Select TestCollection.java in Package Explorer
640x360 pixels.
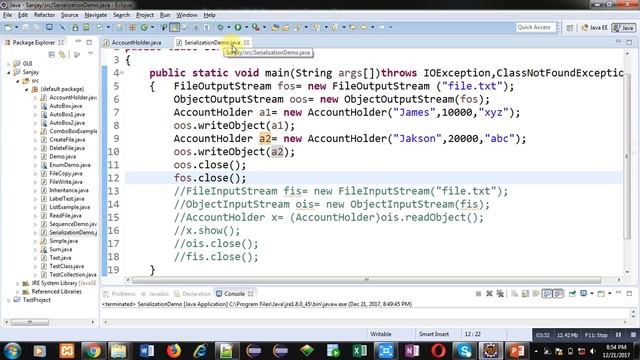click(x=73, y=275)
